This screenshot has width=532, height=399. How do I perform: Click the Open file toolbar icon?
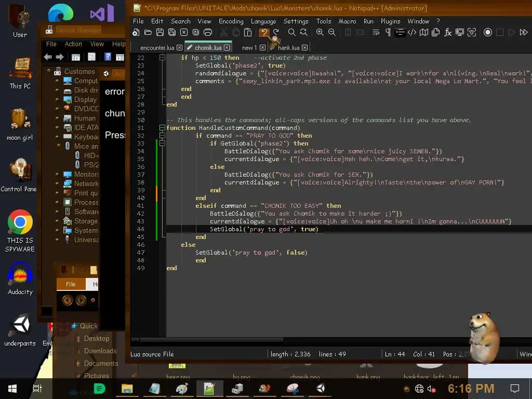(x=148, y=32)
